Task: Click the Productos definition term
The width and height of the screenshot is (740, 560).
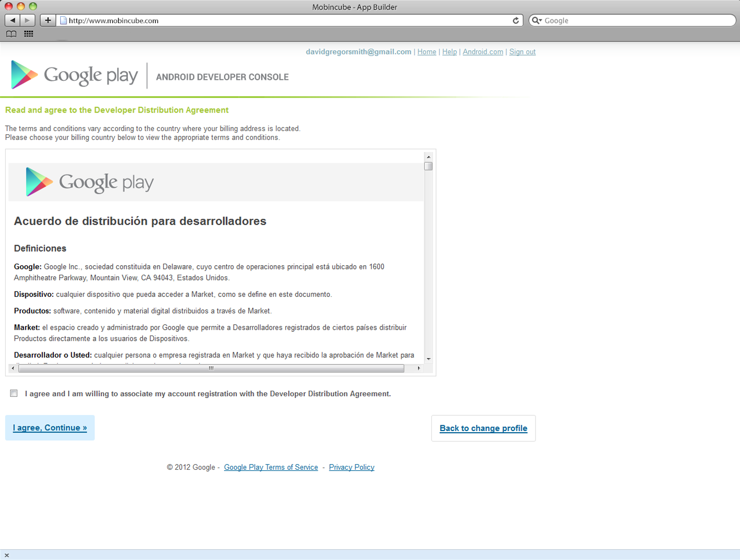Action: (x=32, y=311)
